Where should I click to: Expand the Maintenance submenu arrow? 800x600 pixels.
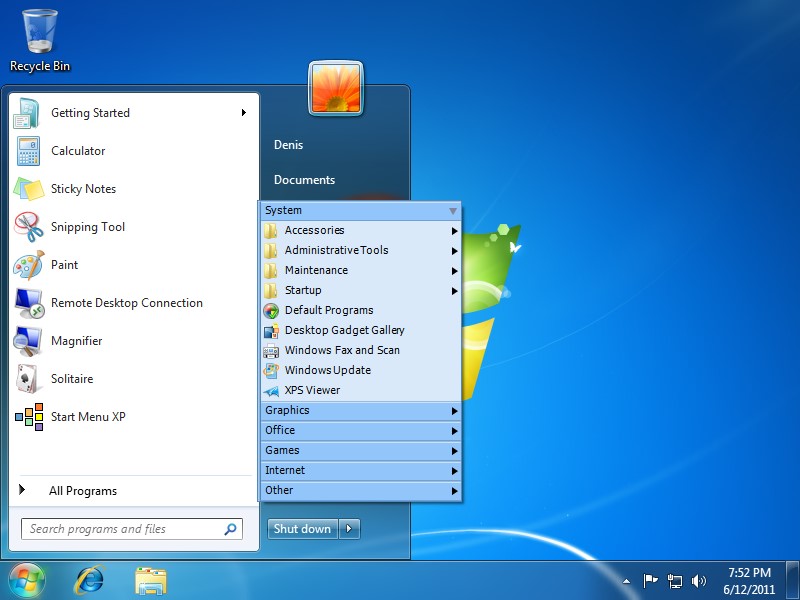pyautogui.click(x=454, y=270)
